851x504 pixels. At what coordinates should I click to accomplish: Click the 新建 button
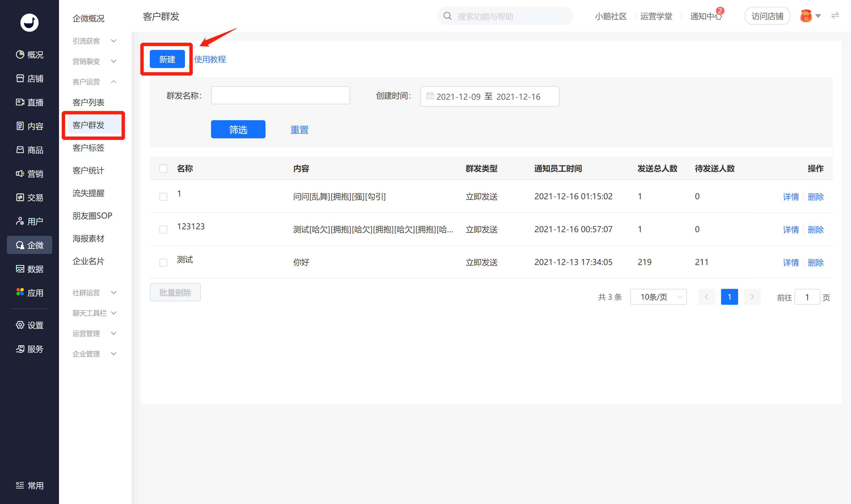click(x=167, y=59)
